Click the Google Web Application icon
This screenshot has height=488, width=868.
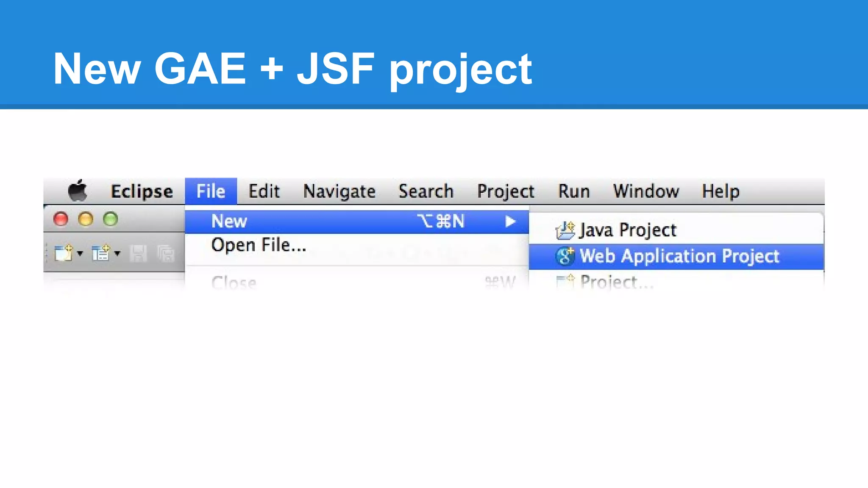pyautogui.click(x=565, y=256)
